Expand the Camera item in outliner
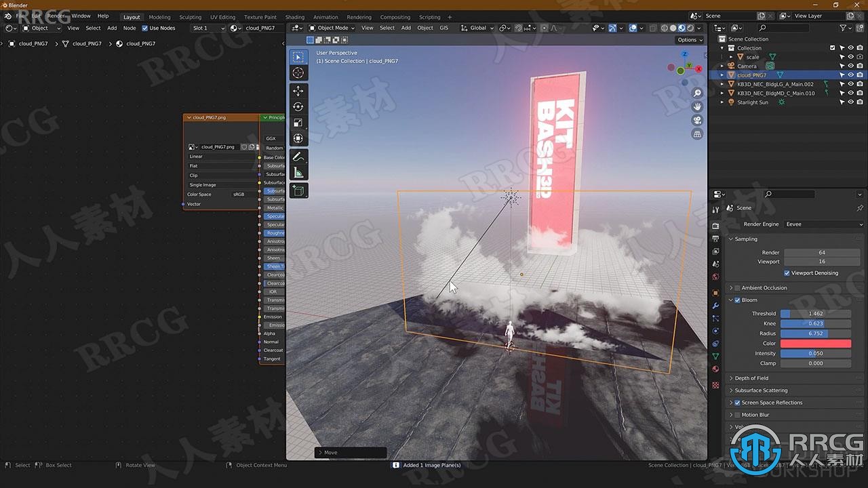 coord(723,66)
